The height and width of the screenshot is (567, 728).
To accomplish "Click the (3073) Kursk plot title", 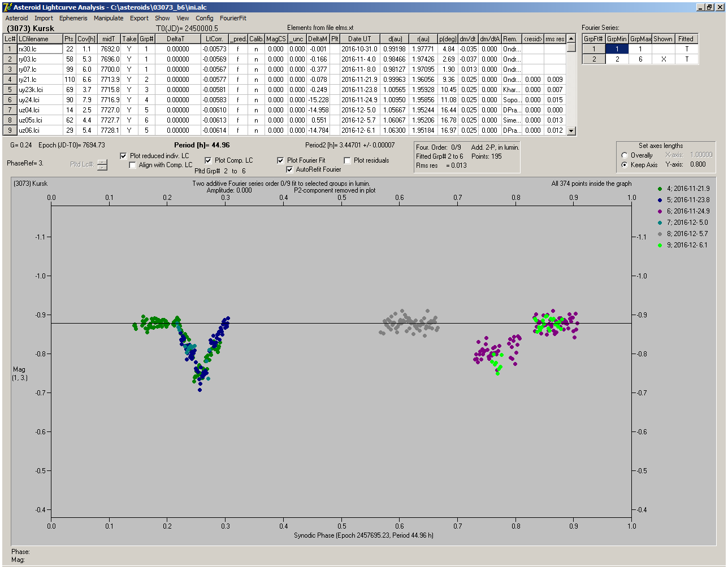I will pos(31,184).
